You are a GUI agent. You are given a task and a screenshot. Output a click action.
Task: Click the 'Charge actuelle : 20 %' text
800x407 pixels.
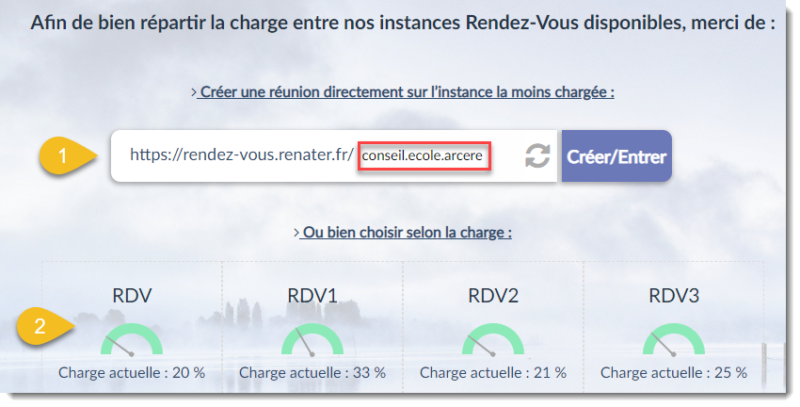[x=131, y=372]
